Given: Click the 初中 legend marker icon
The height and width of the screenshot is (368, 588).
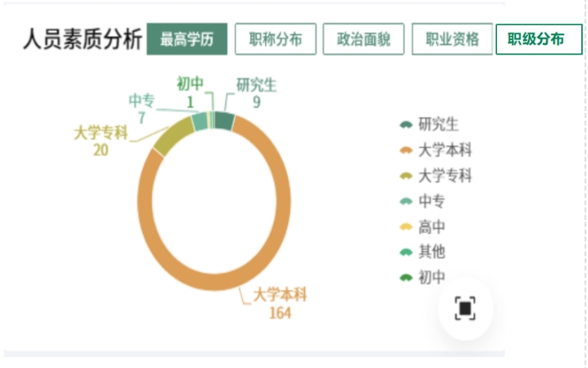Looking at the screenshot, I should (x=407, y=278).
